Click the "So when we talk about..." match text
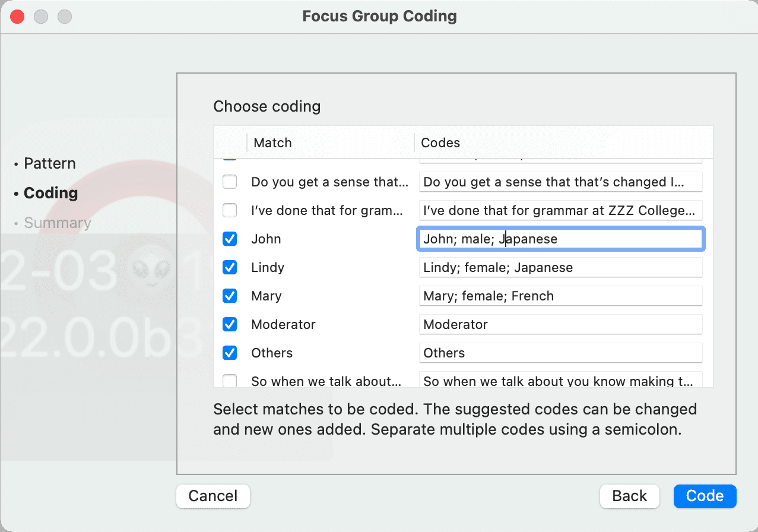Image resolution: width=758 pixels, height=532 pixels. click(326, 381)
